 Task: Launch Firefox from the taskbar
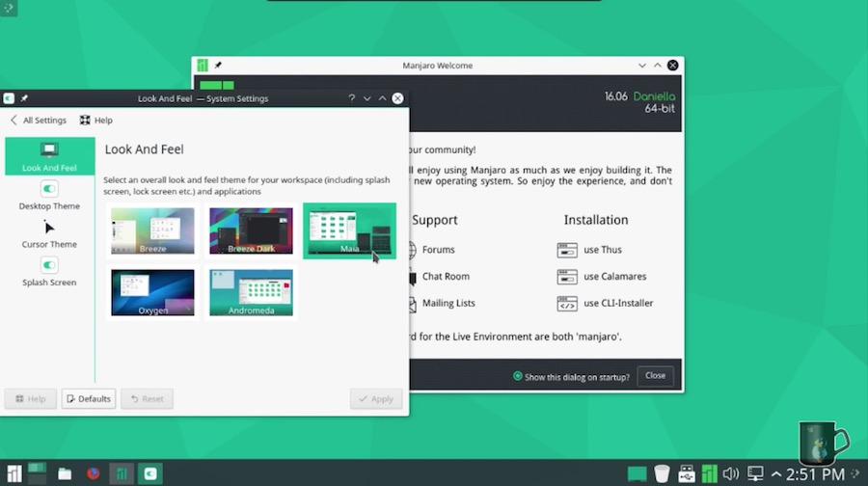pyautogui.click(x=93, y=473)
